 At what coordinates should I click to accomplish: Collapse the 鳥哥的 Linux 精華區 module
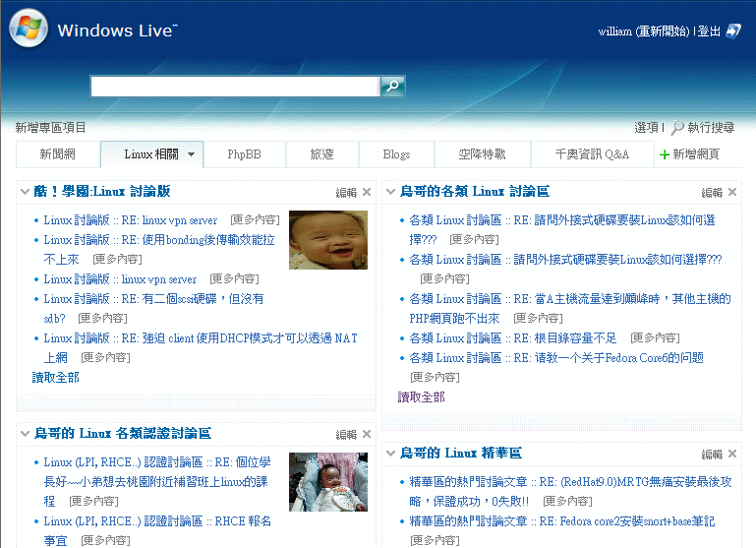391,453
